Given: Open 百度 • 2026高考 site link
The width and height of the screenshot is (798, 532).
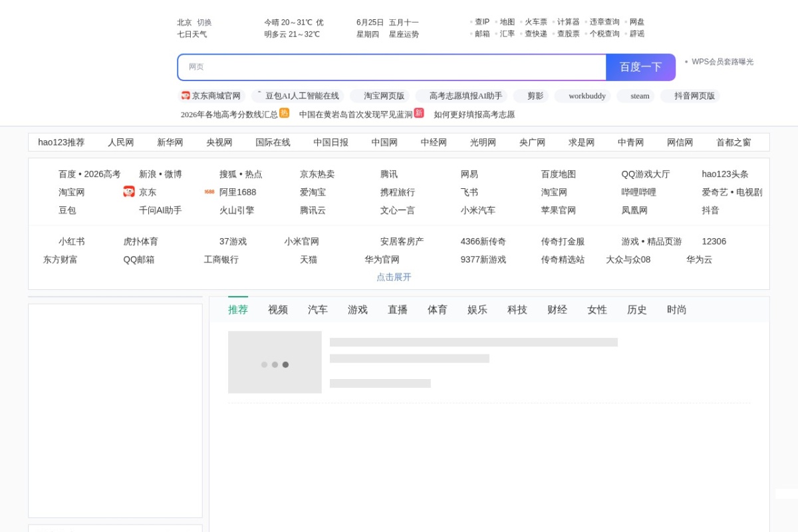Looking at the screenshot, I should [x=90, y=174].
